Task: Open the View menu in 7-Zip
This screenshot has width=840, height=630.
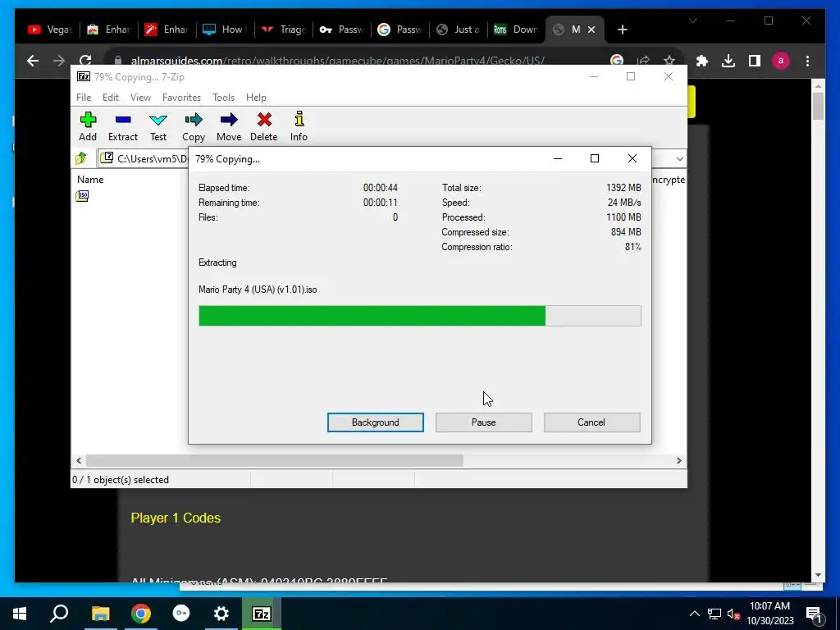Action: 140,98
